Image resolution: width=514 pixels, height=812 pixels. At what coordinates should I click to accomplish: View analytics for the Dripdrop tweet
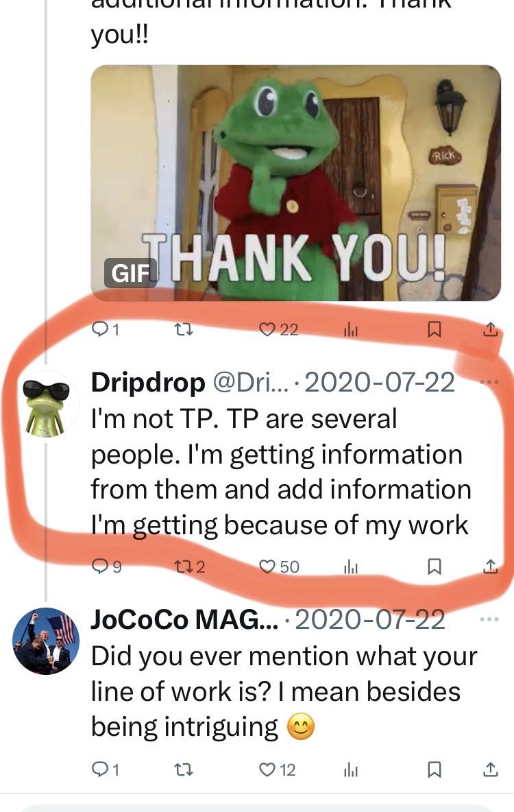point(351,567)
